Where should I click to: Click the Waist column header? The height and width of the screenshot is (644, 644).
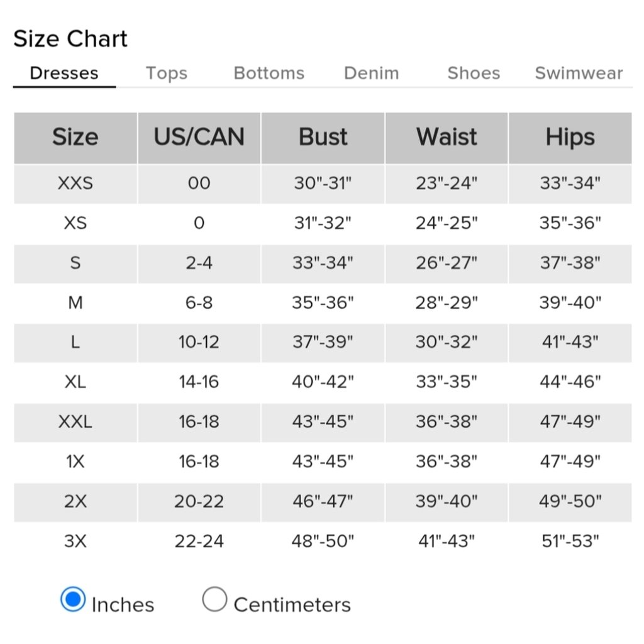(x=447, y=138)
